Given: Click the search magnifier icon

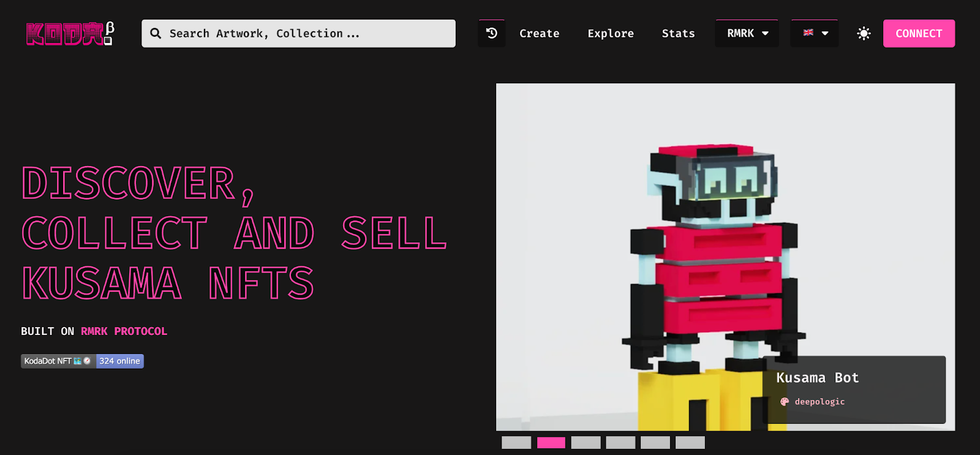Looking at the screenshot, I should (x=156, y=33).
